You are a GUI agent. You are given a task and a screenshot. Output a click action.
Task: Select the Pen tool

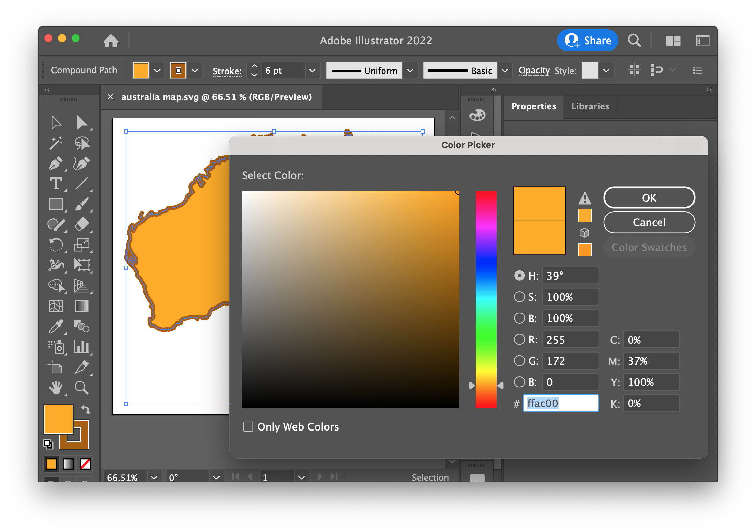tap(56, 163)
